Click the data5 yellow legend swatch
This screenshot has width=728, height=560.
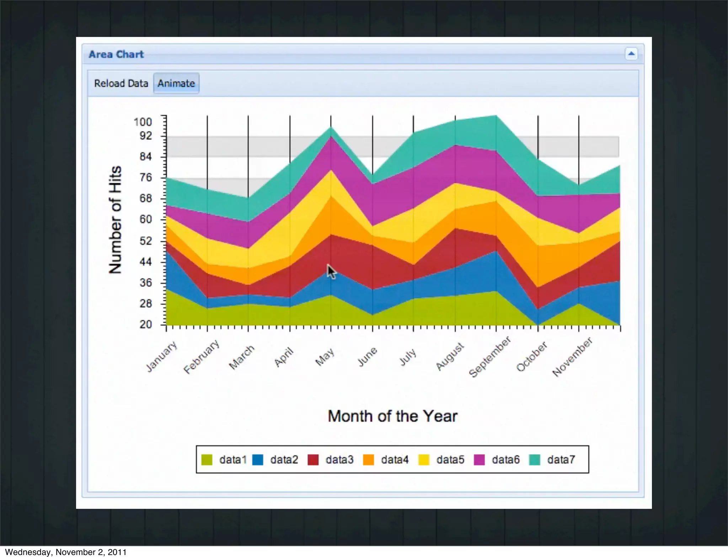pos(424,459)
